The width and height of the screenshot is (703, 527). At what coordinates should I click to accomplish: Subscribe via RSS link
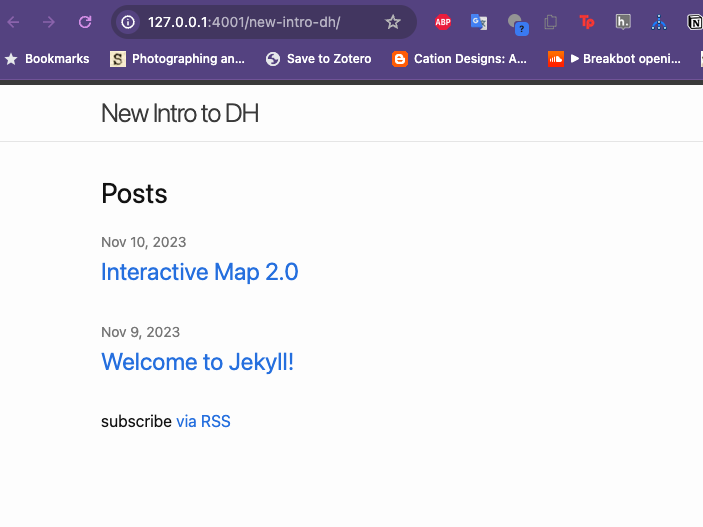point(203,422)
